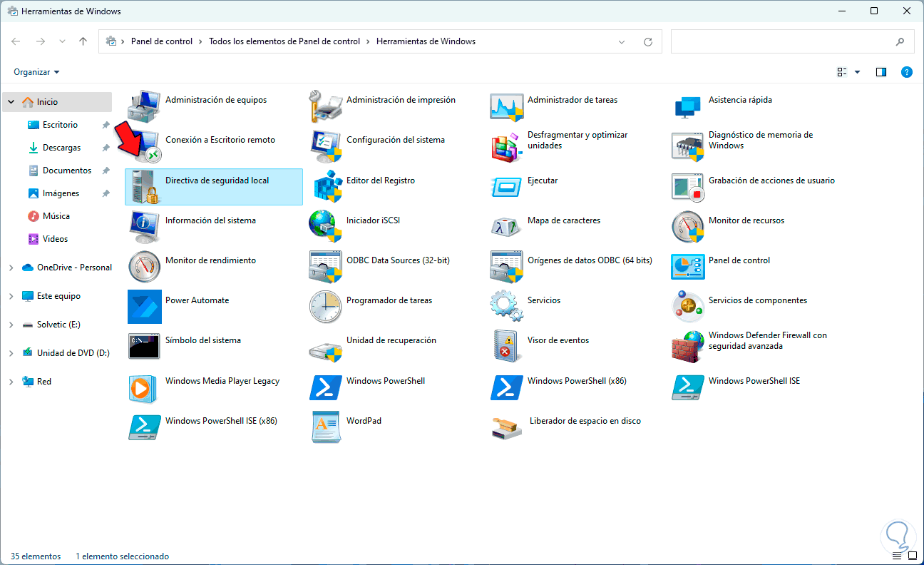The width and height of the screenshot is (924, 565).
Task: Click the Windows PowerShell ISE label
Action: 754,381
